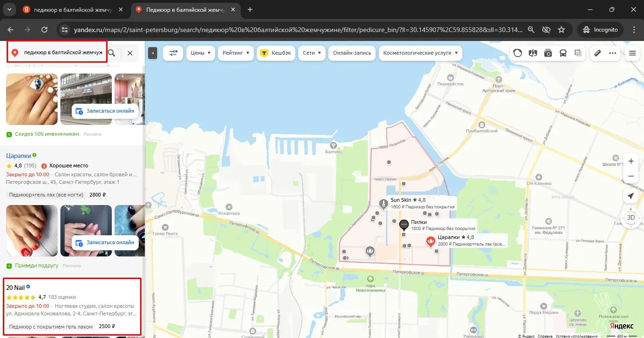Open the Царапки listing title

[x=18, y=155]
